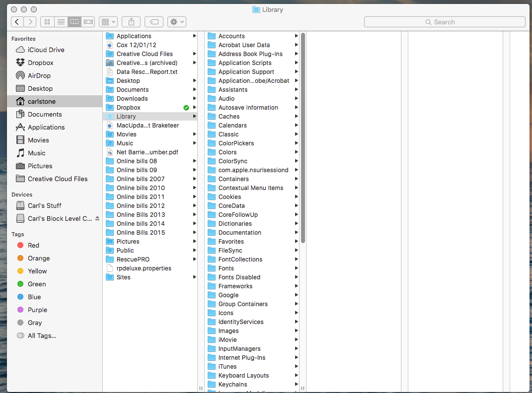532x393 pixels.
Task: Select Pictures in sidebar Favorites
Action: click(x=55, y=166)
